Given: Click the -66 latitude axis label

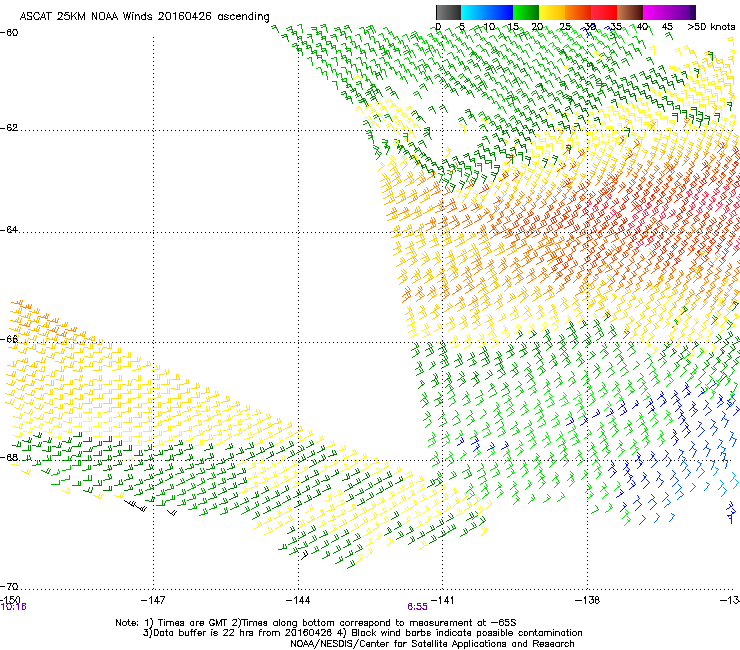Looking at the screenshot, I should (9, 339).
